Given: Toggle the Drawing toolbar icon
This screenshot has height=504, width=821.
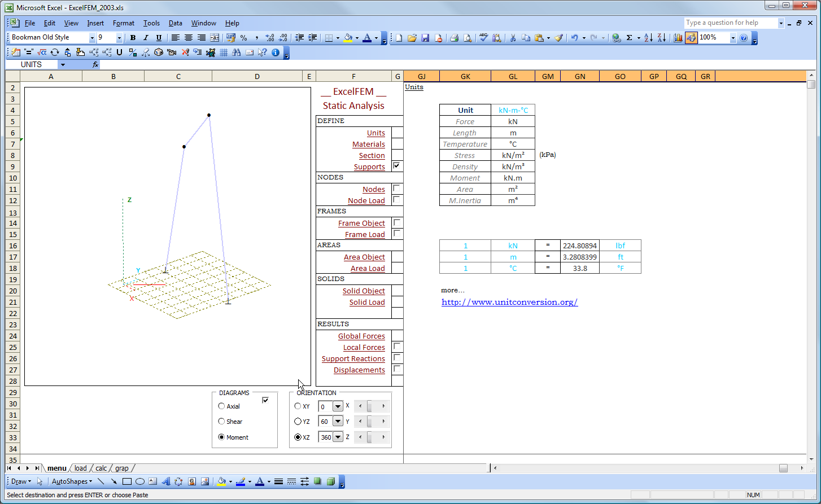Looking at the screenshot, I should (x=691, y=38).
